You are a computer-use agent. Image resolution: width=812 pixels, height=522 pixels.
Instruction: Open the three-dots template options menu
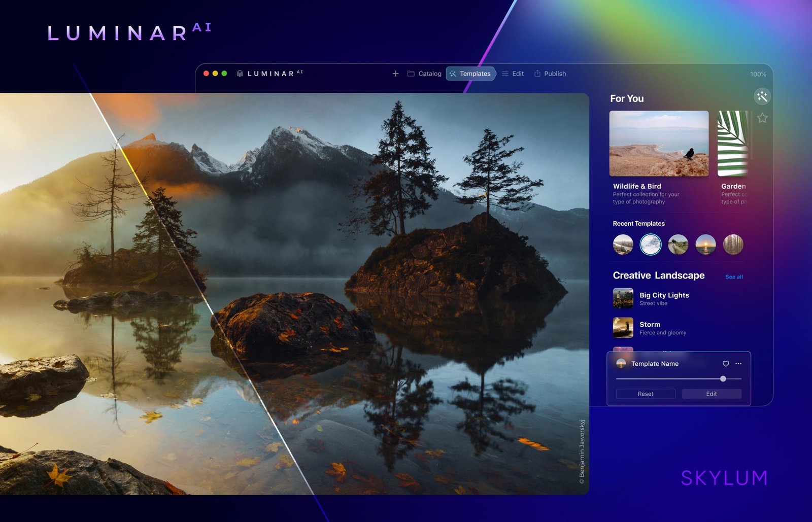click(x=738, y=364)
